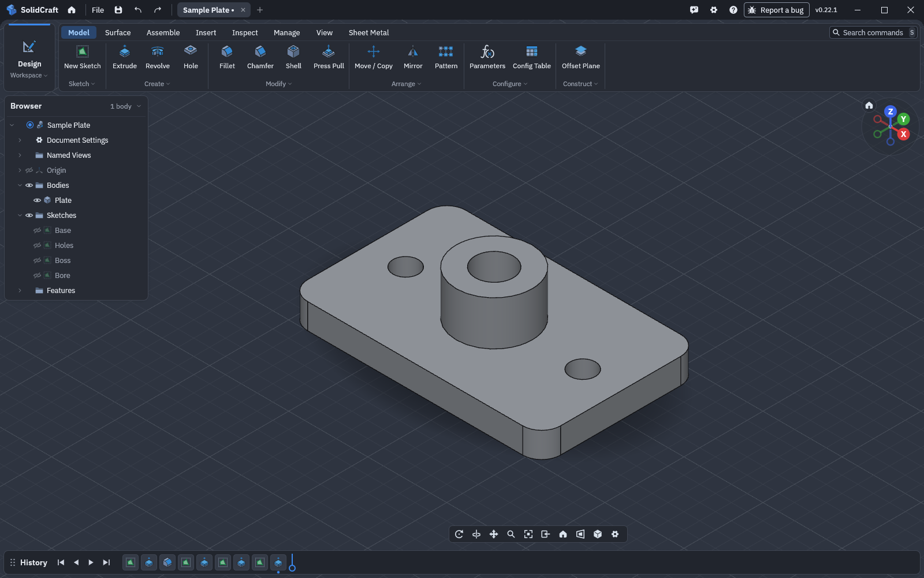This screenshot has width=924, height=578.
Task: Create an Offset Plane
Action: pyautogui.click(x=581, y=58)
